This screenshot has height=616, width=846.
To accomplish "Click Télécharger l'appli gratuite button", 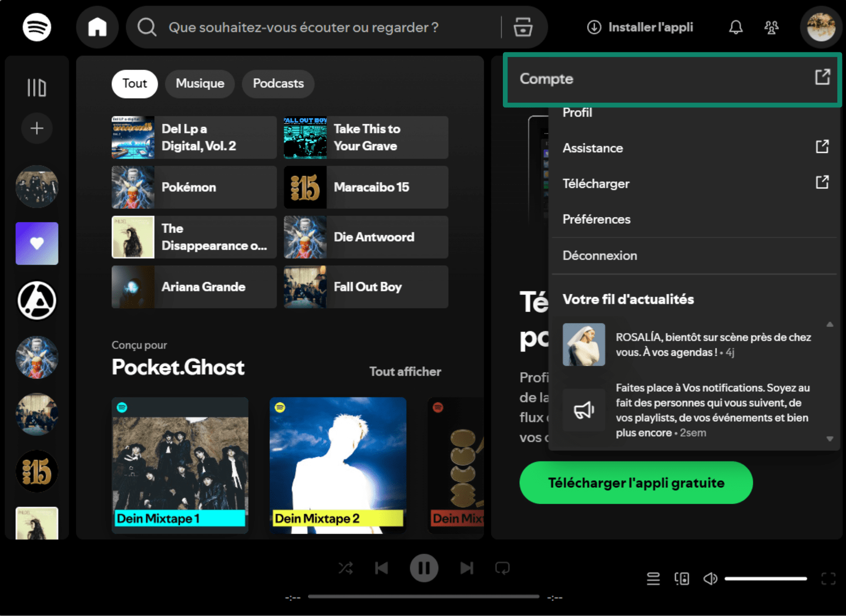I will click(x=636, y=483).
